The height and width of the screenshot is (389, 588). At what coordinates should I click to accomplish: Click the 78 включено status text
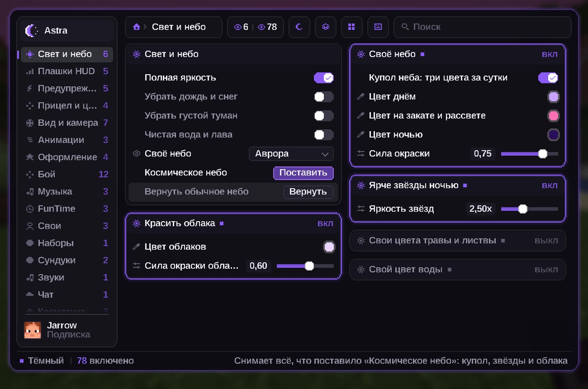[x=105, y=361]
